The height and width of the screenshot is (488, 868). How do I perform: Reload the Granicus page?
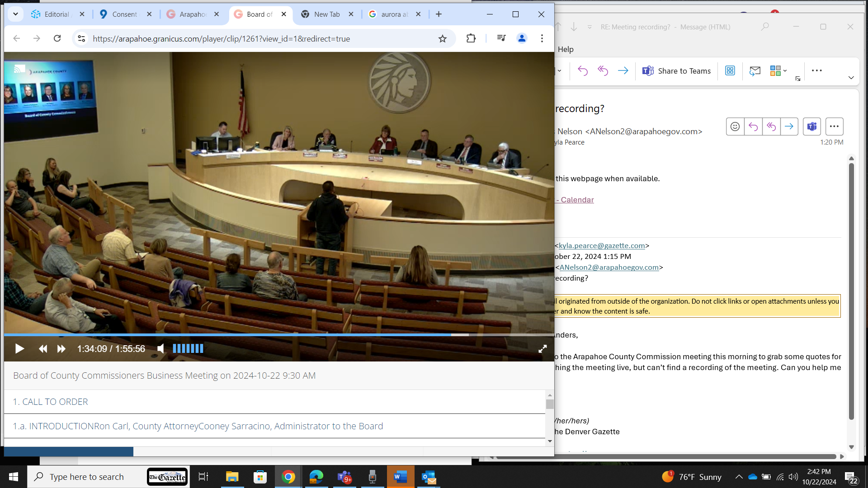(x=57, y=38)
